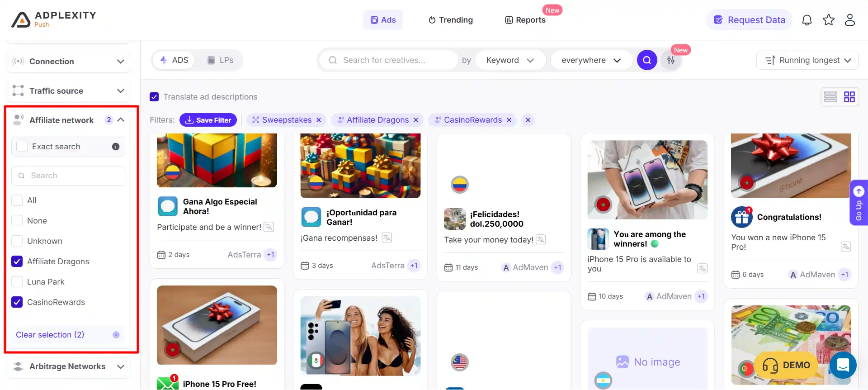Go to the Trending tab
Screen dimensions: 868x390
[x=450, y=20]
